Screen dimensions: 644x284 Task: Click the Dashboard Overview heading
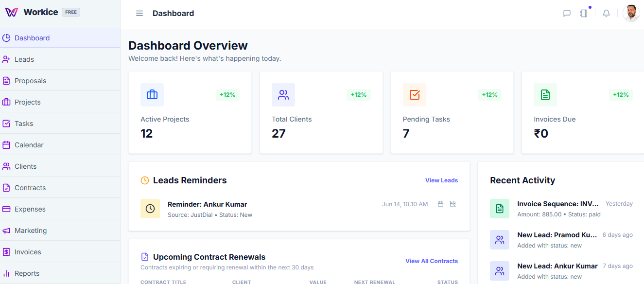pos(188,46)
